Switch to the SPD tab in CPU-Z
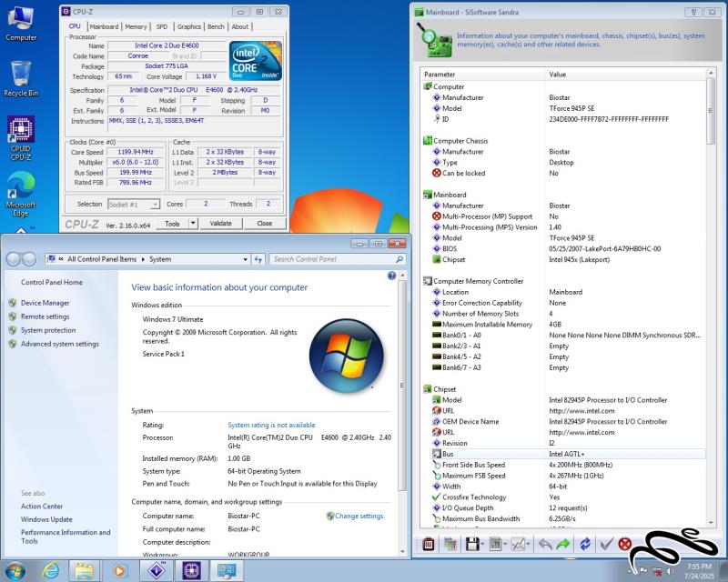 (x=162, y=27)
